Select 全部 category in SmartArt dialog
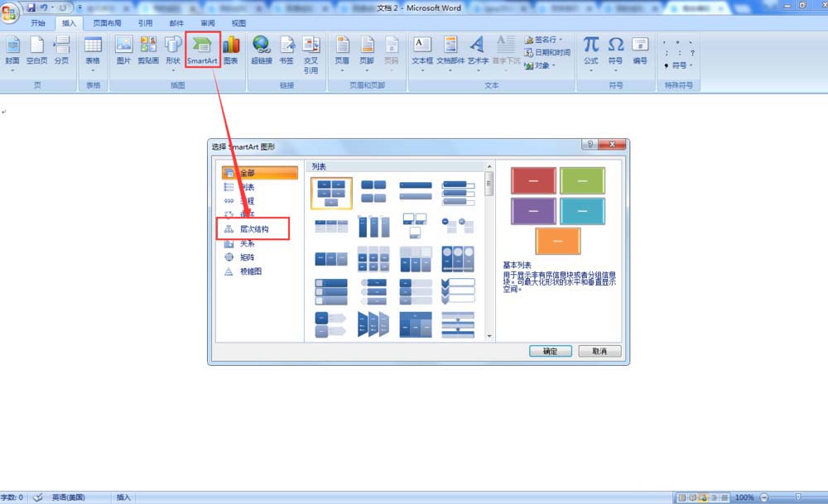The width and height of the screenshot is (828, 504). [260, 173]
